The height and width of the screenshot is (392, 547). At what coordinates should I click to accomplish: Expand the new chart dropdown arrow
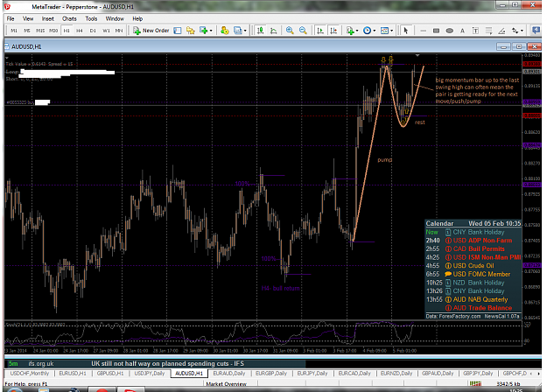tap(211, 31)
